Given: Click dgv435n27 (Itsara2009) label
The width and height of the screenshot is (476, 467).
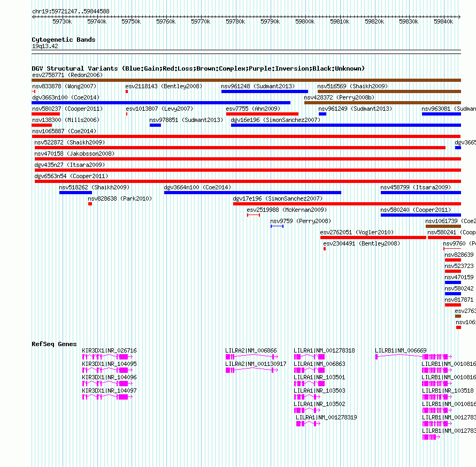Looking at the screenshot, I should 70,165.
